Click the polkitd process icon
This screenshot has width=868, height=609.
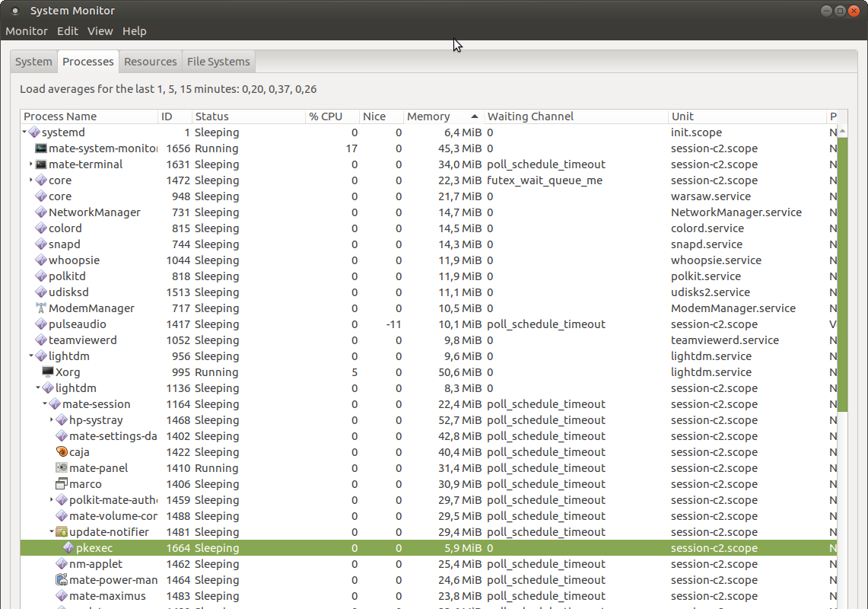pyautogui.click(x=41, y=276)
